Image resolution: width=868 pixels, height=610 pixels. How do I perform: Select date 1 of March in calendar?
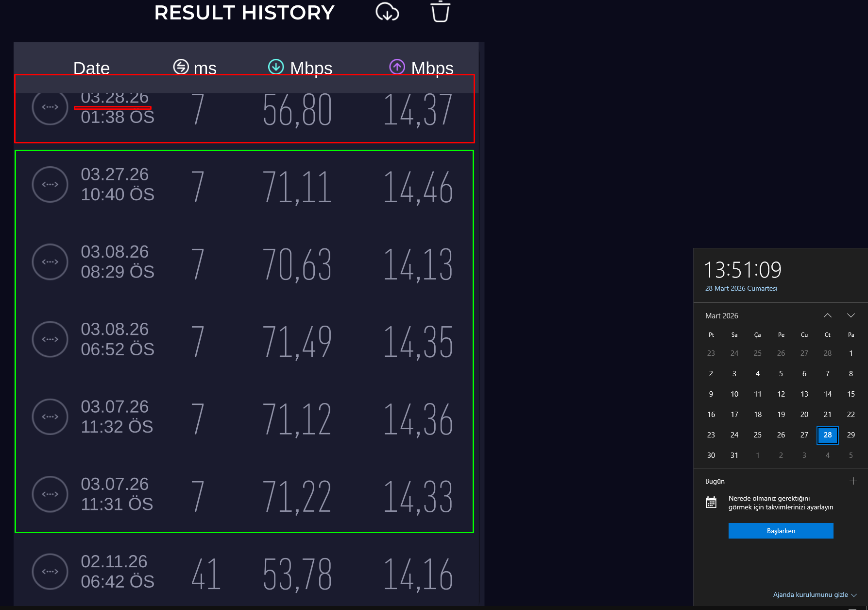[x=851, y=353]
